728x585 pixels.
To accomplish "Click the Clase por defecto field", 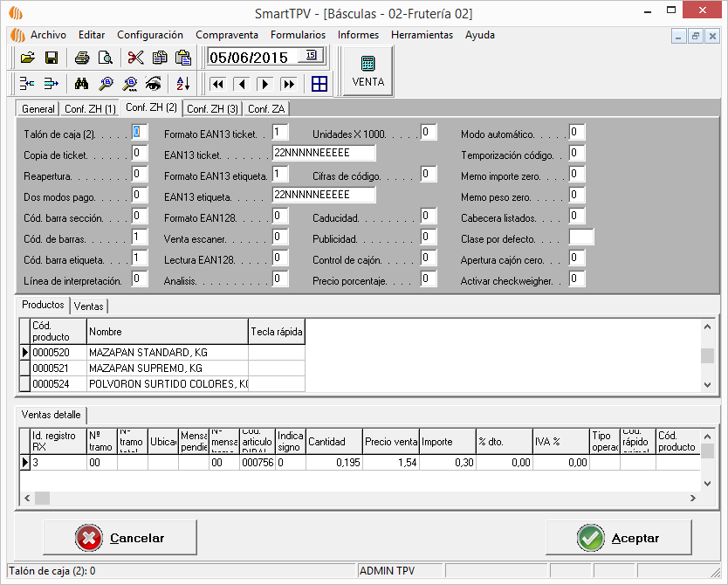I will 580,237.
